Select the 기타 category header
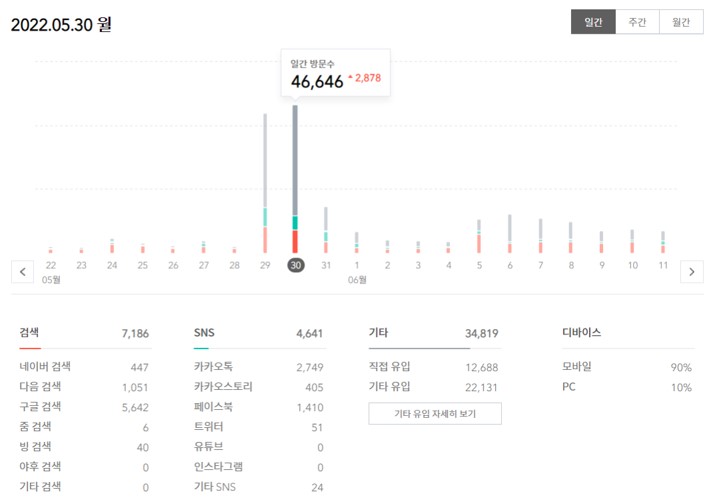This screenshot has height=500, width=713. 378,333
